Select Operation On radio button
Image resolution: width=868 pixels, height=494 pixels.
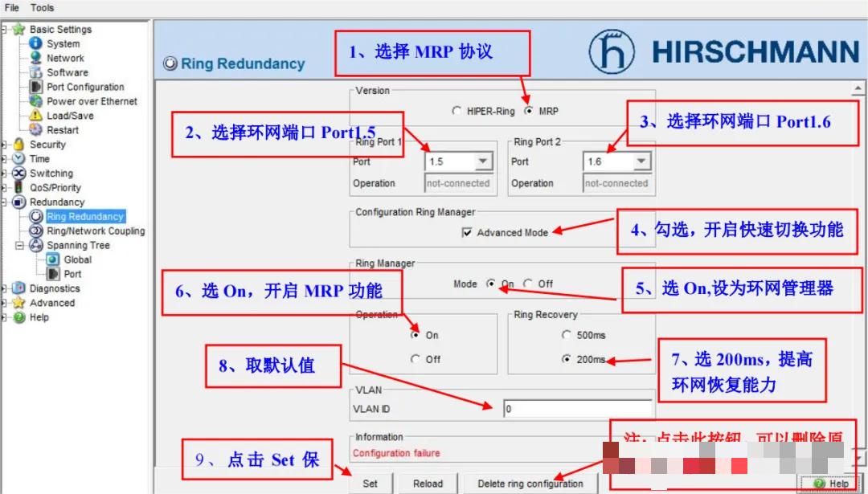pos(416,335)
